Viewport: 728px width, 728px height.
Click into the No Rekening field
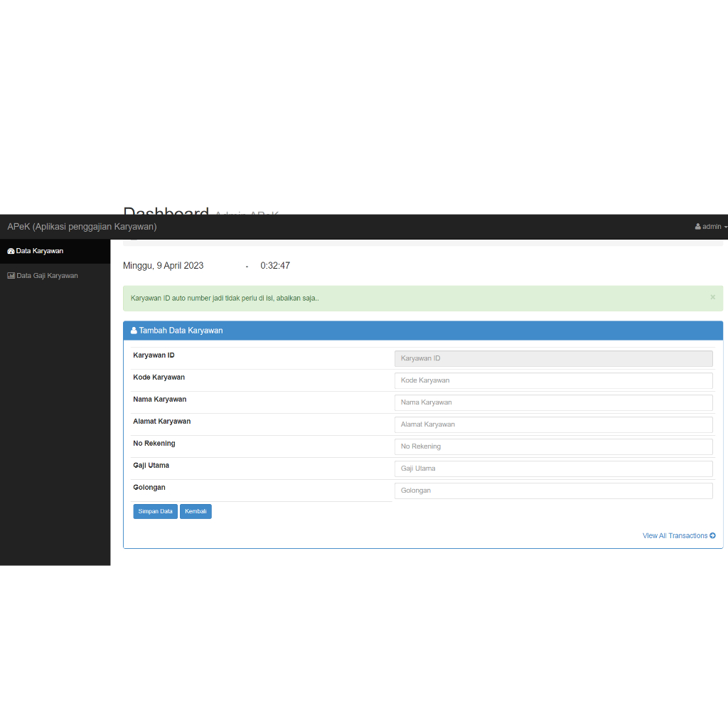tap(553, 446)
